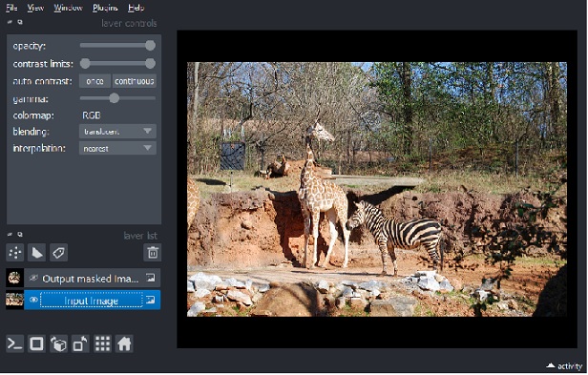Toggle 2D/3D display mode square icon
The width and height of the screenshot is (588, 375).
(36, 344)
